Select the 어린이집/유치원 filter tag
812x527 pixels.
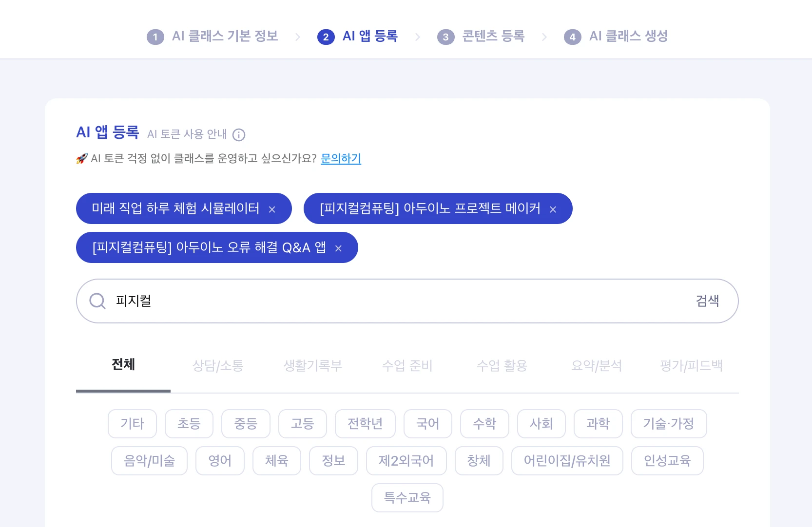point(567,461)
